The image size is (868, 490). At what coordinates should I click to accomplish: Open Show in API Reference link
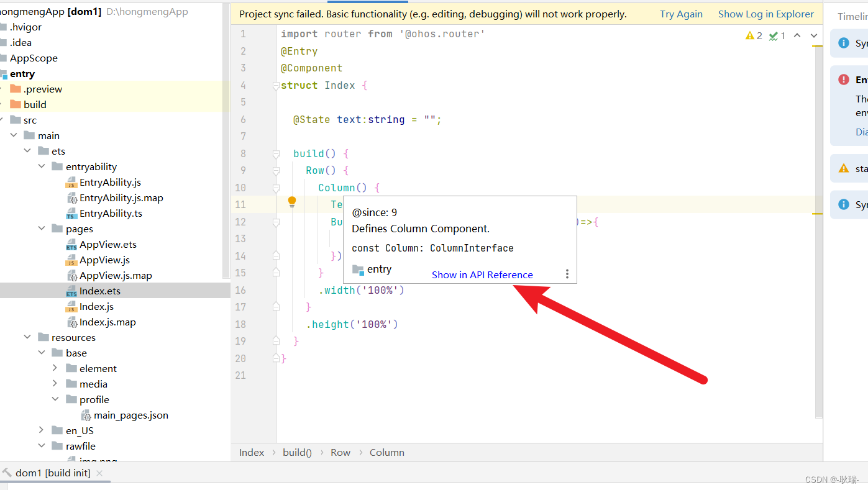[x=482, y=274]
